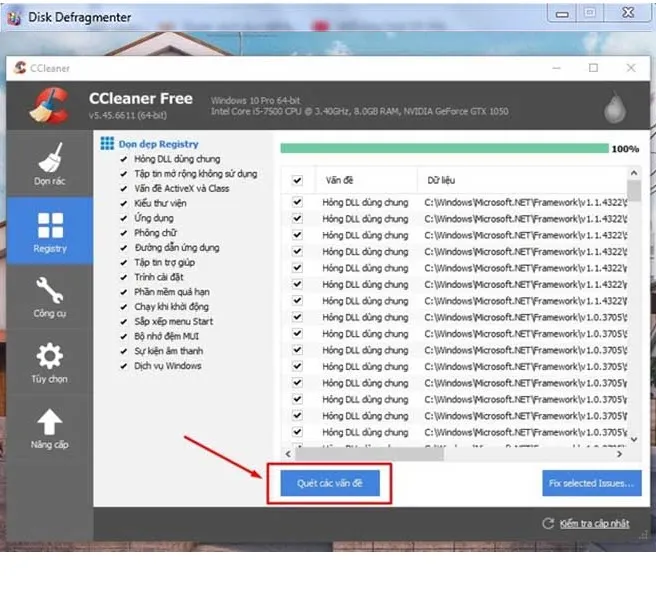Sort by the Vấn đề column header
This screenshot has width=656, height=600.
tap(366, 180)
